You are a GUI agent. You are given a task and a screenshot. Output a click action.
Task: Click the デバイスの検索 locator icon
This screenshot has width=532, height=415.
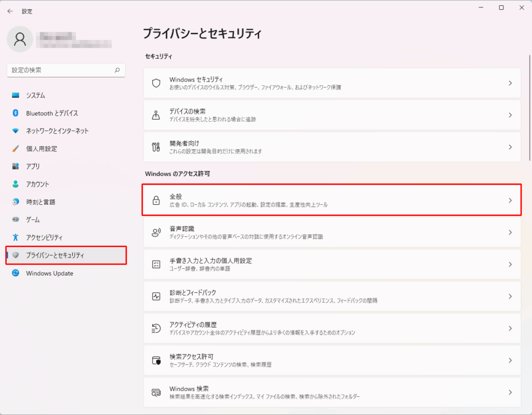156,115
